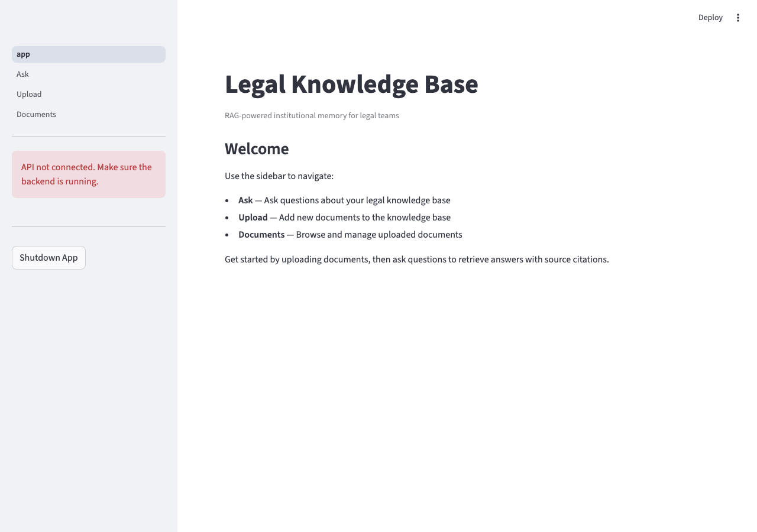Click the RAG-powered subtitle under the title
Viewport: 757px width, 532px height.
coord(312,115)
